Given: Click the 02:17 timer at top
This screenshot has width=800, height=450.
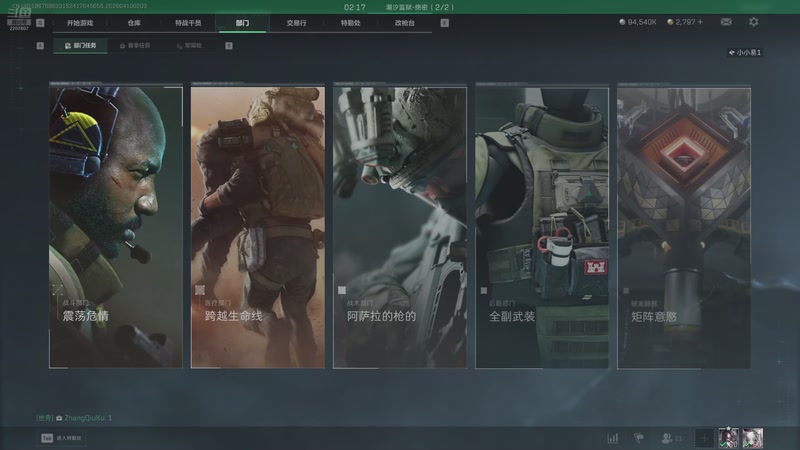Looking at the screenshot, I should coord(355,7).
